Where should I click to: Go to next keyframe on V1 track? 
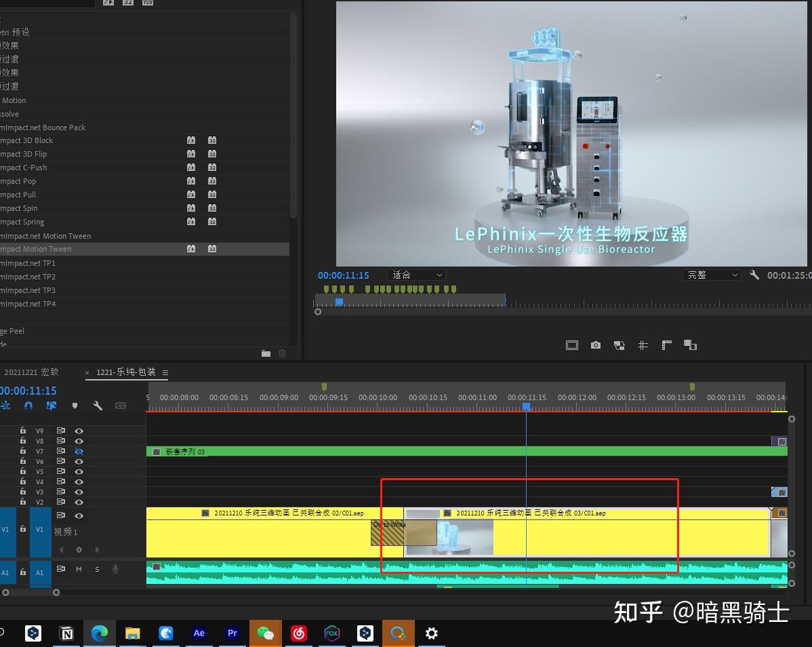pyautogui.click(x=97, y=549)
